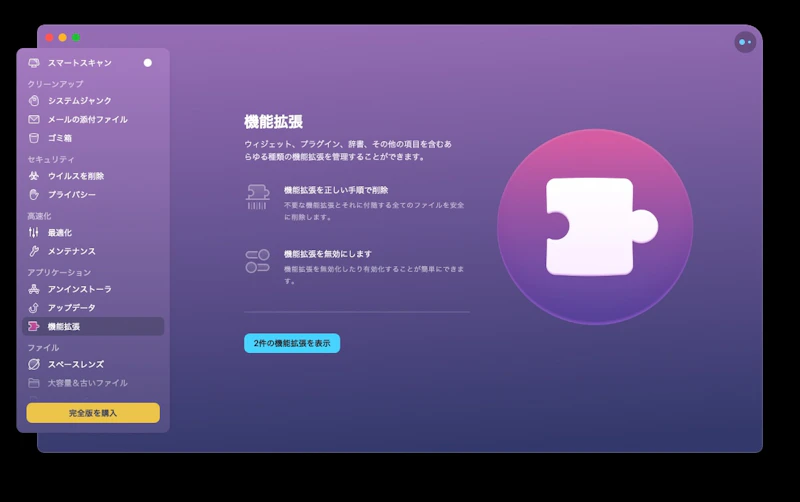This screenshot has width=800, height=502.
Task: Click 機能拡張を正しい手順で削除 heading
Action: click(x=336, y=190)
